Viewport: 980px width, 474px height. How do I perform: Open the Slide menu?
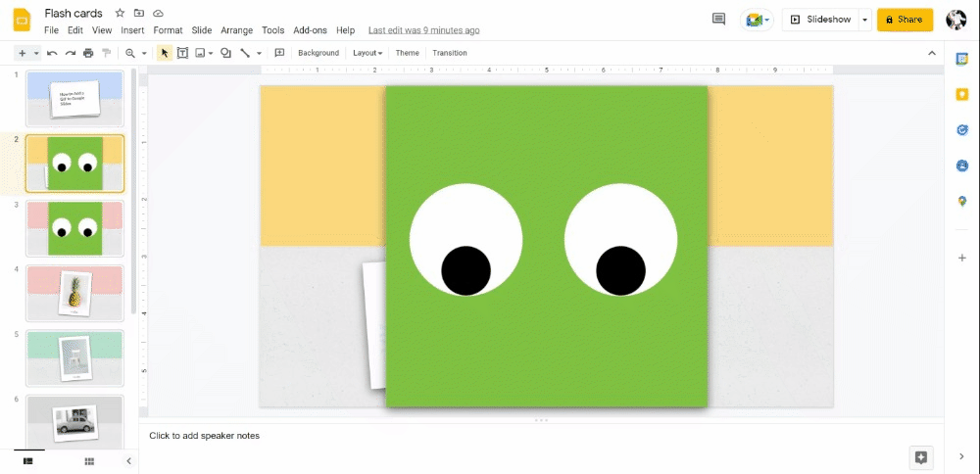click(x=202, y=30)
